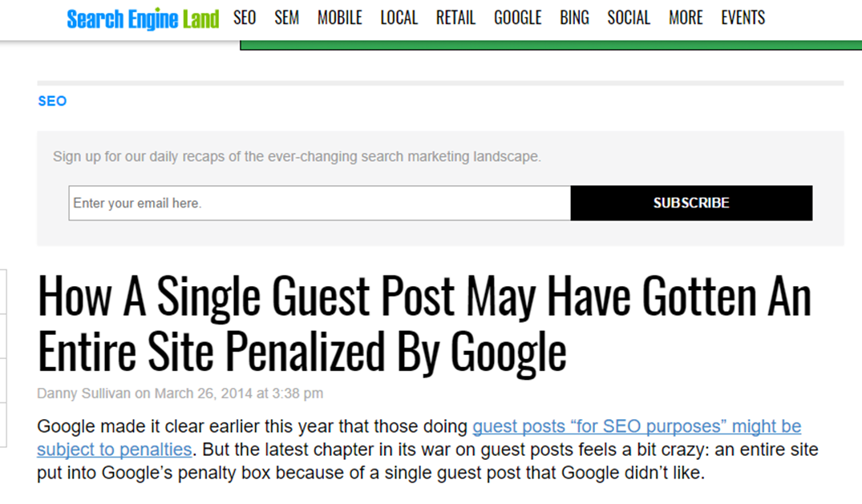Open the SEM navigation menu item
The height and width of the screenshot is (504, 862).
(287, 18)
